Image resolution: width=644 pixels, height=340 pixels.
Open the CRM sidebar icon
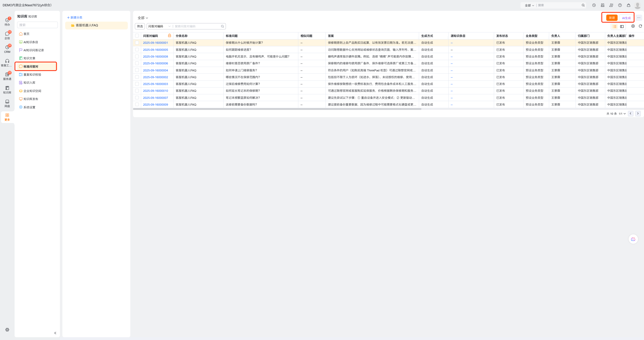pos(7,49)
